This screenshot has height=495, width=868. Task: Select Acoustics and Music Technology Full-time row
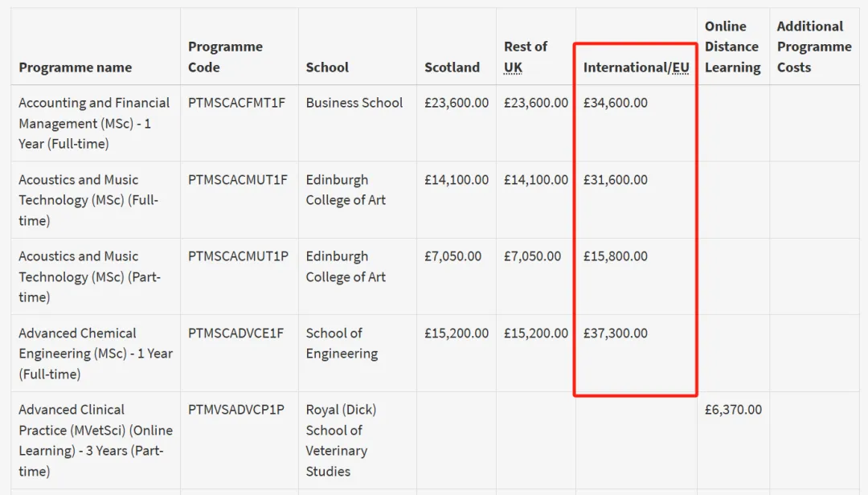click(x=88, y=200)
